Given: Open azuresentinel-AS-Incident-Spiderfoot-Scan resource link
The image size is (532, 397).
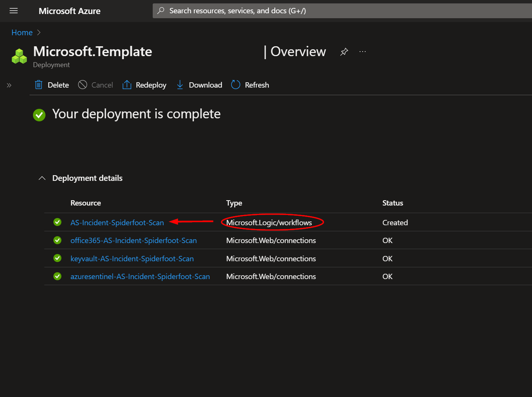Looking at the screenshot, I should tap(140, 276).
